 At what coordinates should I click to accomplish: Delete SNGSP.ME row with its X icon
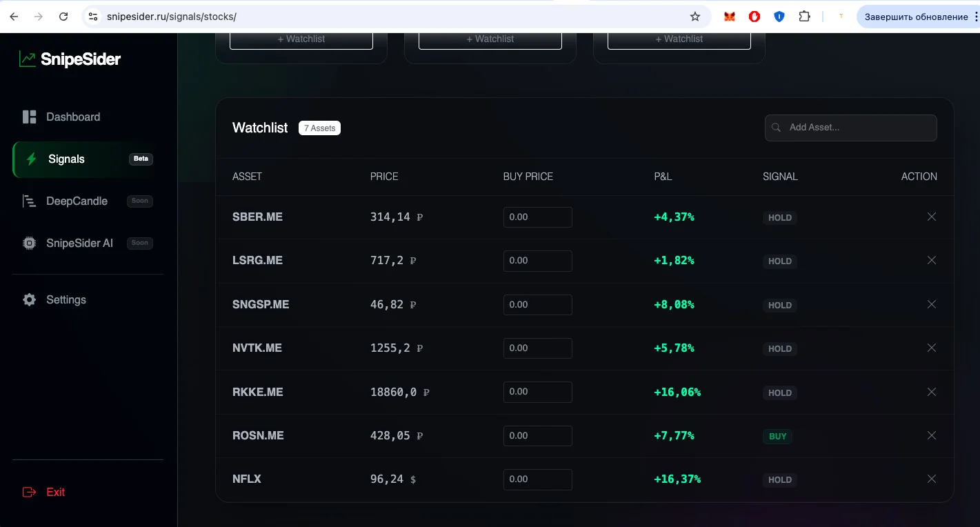click(932, 304)
